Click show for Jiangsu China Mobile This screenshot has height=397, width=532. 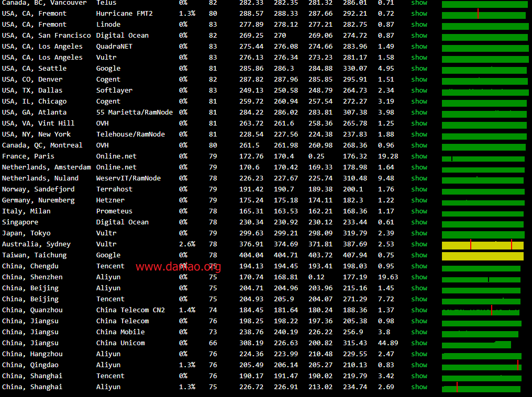point(419,332)
